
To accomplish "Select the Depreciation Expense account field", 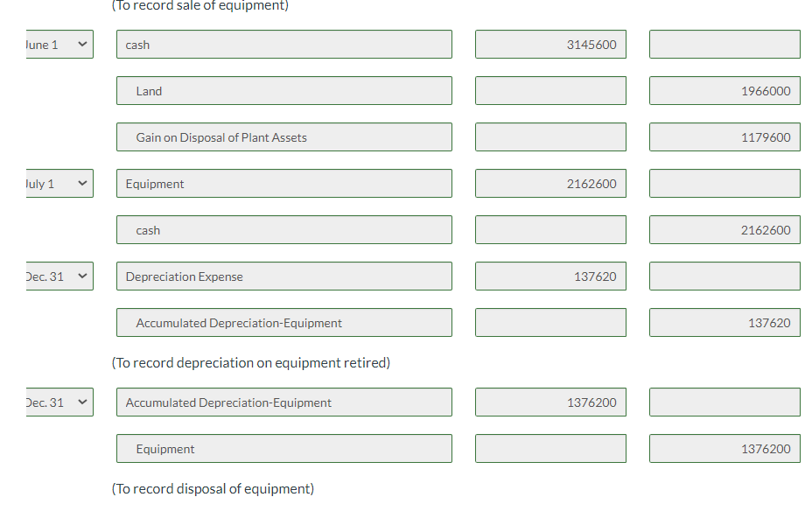I will pyautogui.click(x=283, y=276).
